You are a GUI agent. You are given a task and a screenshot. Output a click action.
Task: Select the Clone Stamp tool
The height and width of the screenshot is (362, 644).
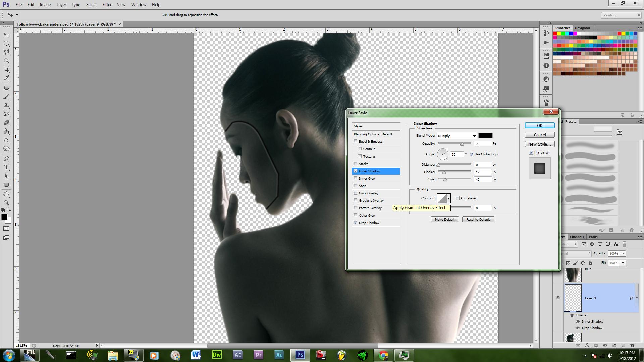coord(6,105)
